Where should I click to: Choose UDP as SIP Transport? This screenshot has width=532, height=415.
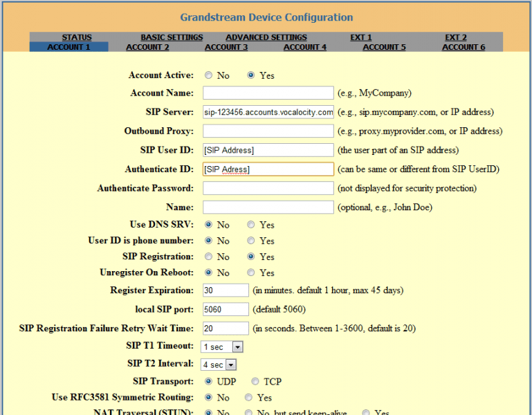209,381
